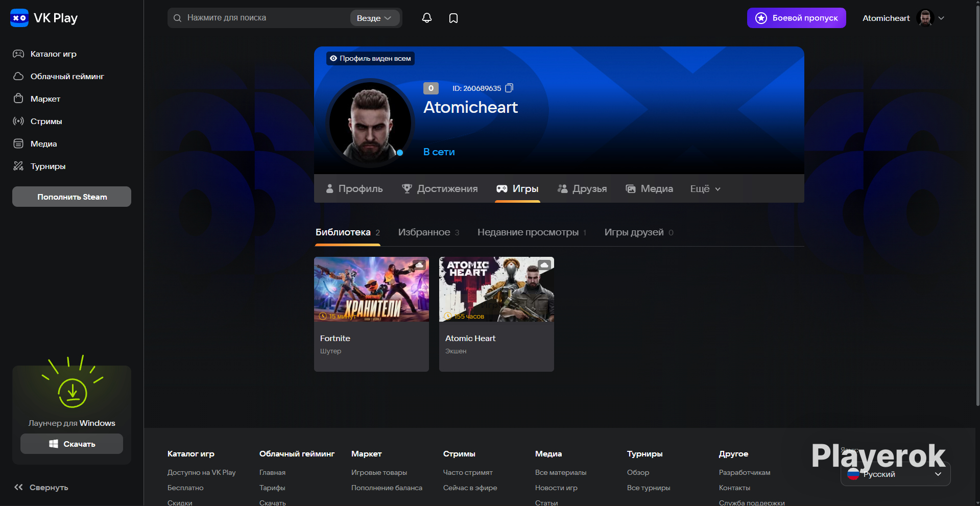Viewport: 980px width, 506px height.
Task: Open Медиа in sidebar
Action: pos(44,143)
